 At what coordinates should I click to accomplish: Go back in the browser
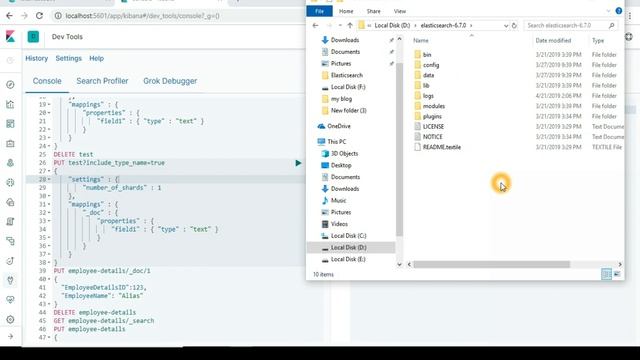pos(9,16)
